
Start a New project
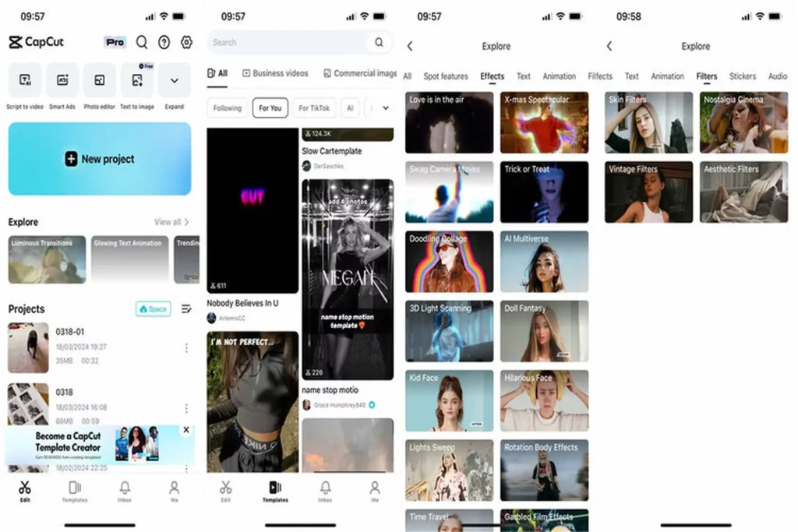(x=99, y=159)
